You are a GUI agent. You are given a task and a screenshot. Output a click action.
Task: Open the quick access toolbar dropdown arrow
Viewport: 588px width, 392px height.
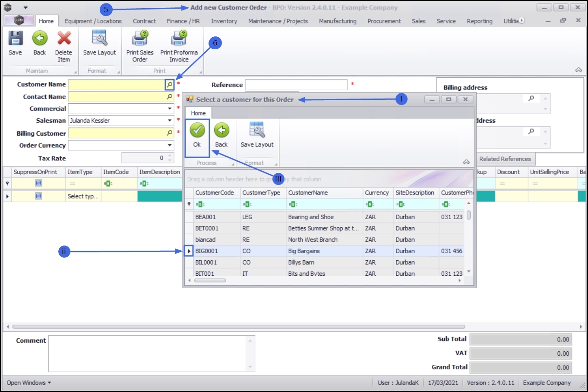tap(25, 7)
